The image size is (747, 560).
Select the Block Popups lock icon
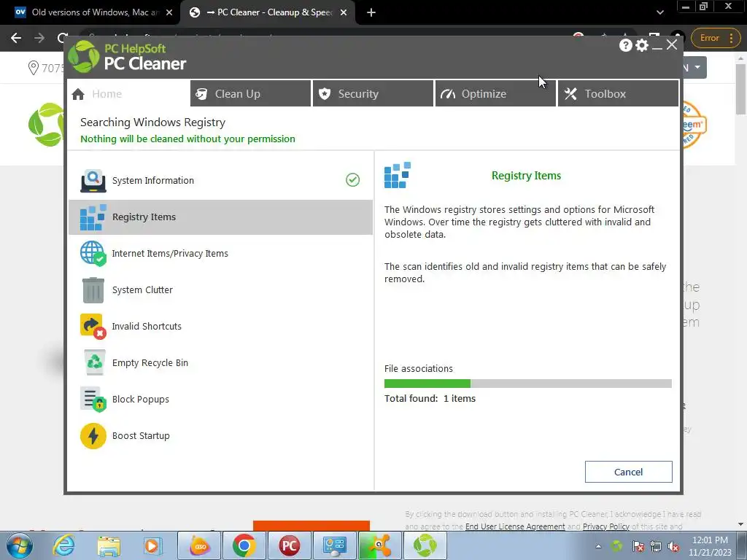point(93,399)
